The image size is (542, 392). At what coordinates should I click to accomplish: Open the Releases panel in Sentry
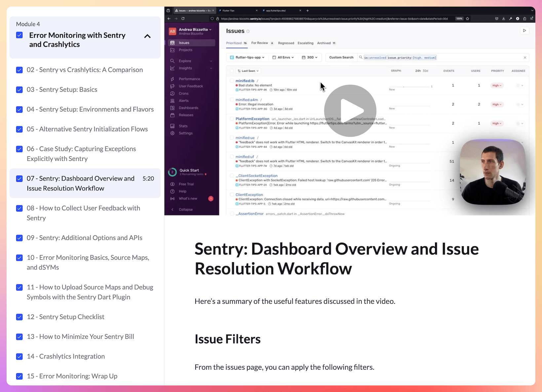pos(173,115)
